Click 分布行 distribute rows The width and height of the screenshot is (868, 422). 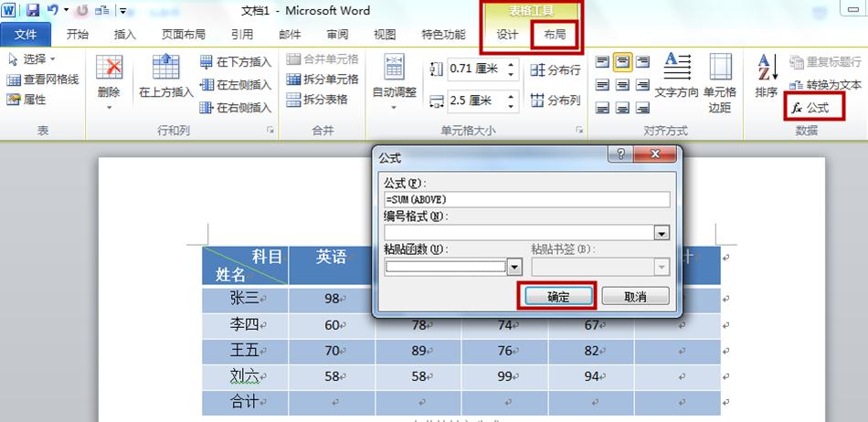point(556,70)
